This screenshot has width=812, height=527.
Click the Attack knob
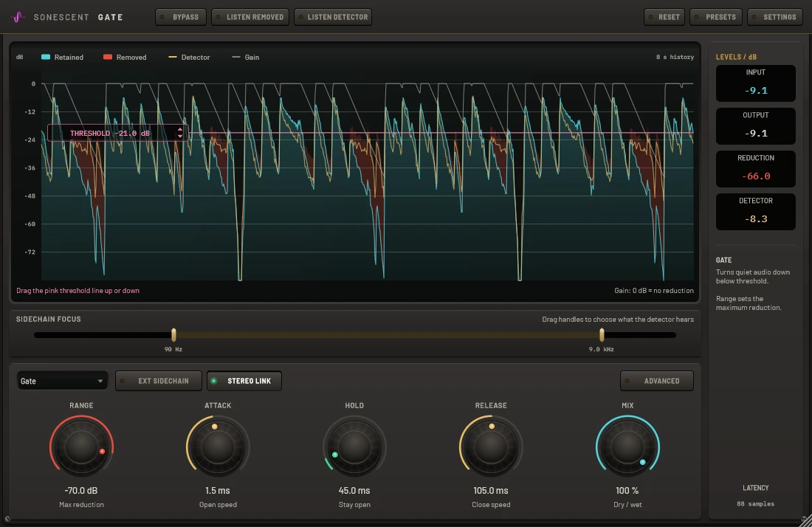click(218, 447)
